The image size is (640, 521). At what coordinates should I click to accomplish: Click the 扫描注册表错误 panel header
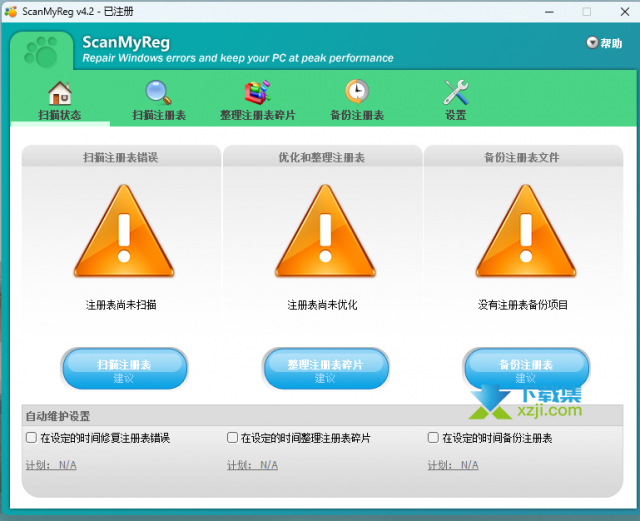[121, 158]
